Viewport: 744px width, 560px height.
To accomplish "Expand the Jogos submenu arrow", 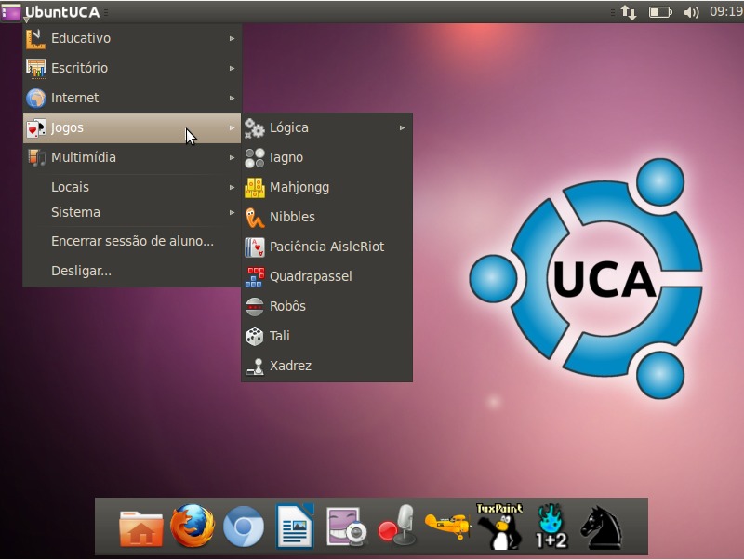I will point(232,128).
